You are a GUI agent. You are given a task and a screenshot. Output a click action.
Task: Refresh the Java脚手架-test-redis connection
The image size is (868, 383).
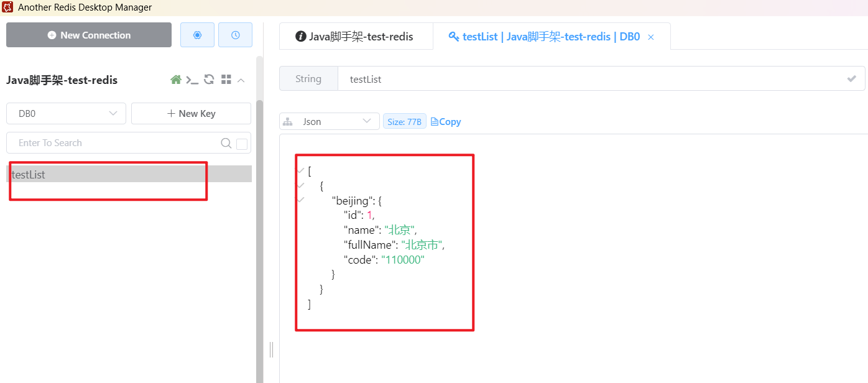[210, 80]
